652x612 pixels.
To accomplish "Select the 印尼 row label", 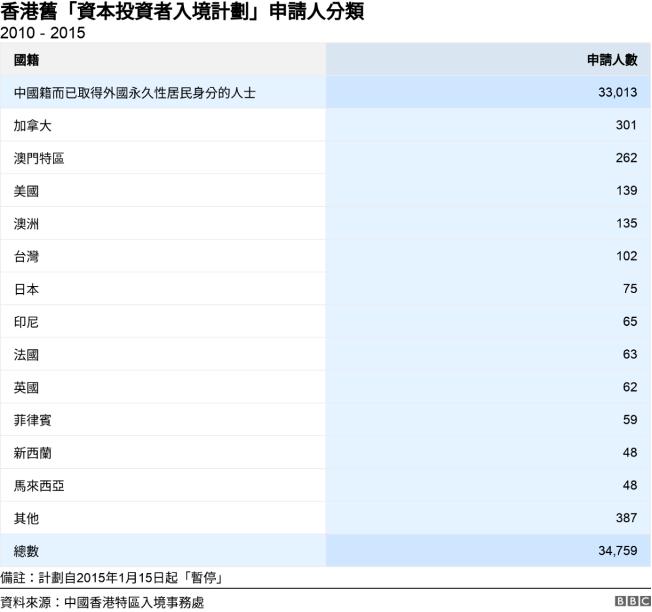I will pos(27,322).
